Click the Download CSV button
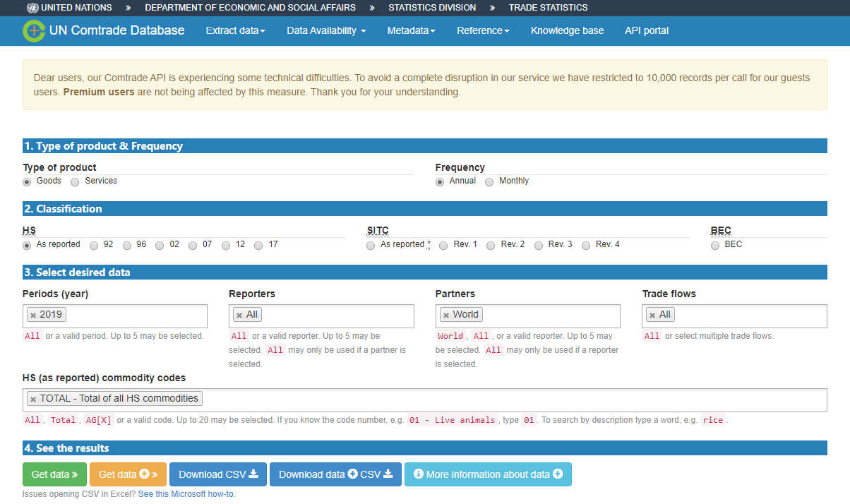The image size is (850, 504). 218,474
